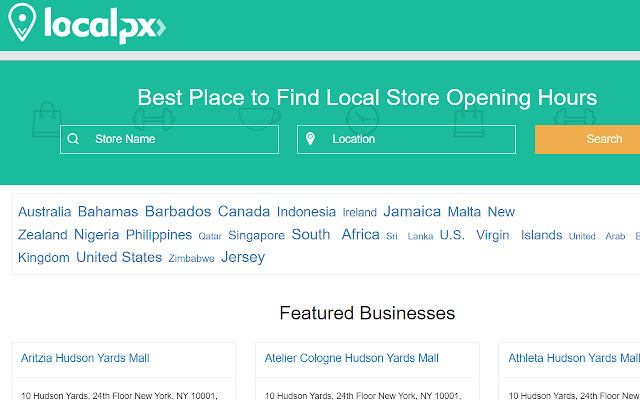Click the location pin icon
Screen dimensions: 640x400
tap(310, 139)
